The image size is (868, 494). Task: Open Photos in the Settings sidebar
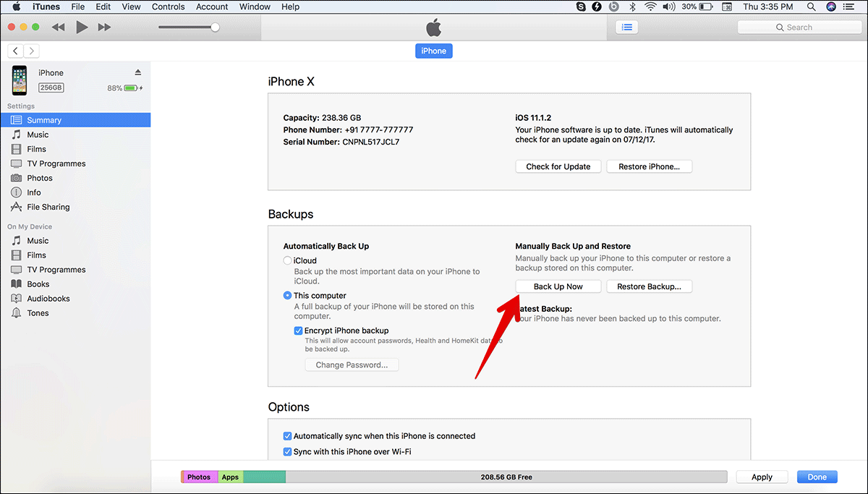coord(75,178)
